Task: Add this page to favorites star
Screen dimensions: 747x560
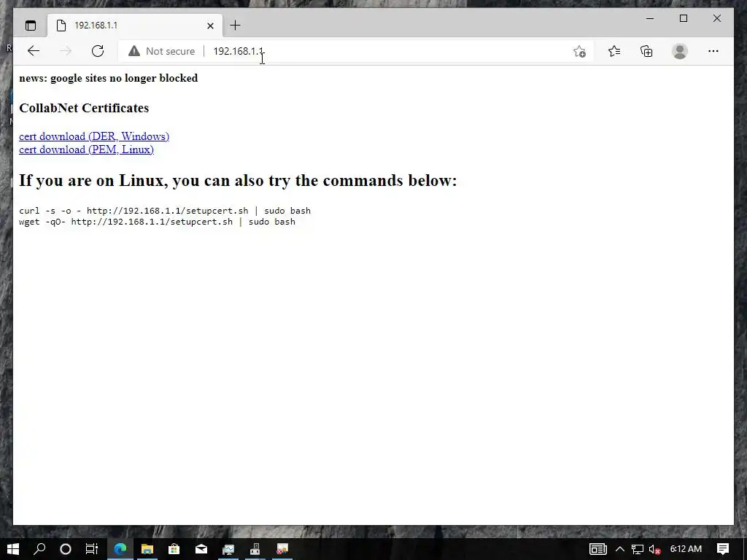Action: pyautogui.click(x=579, y=52)
